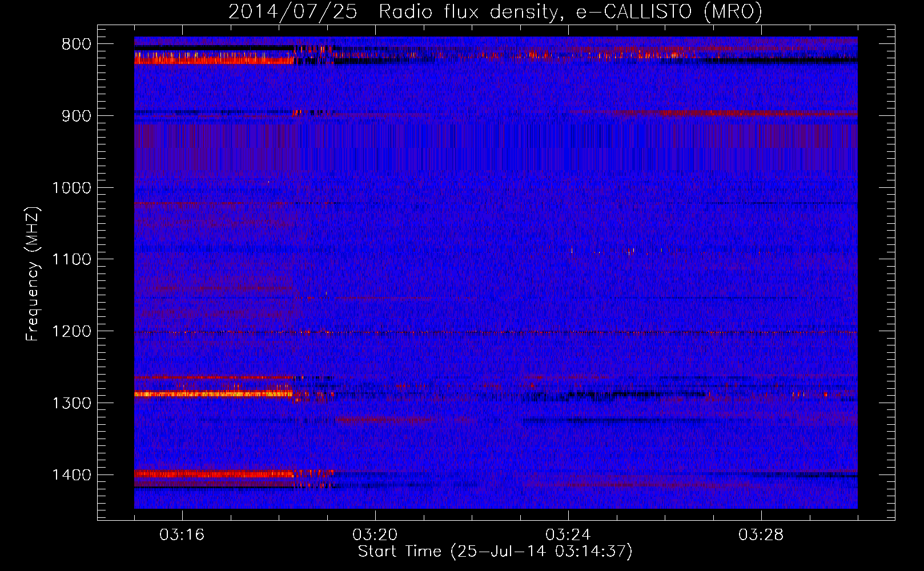Click the 03:20 time tick label
This screenshot has height=571, width=924.
[375, 535]
